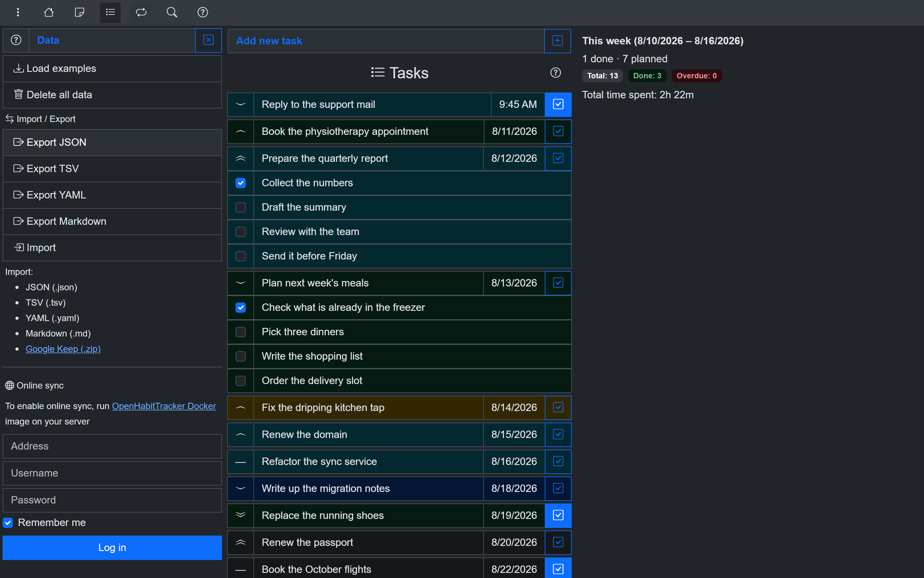The height and width of the screenshot is (578, 924).
Task: Click the Import button
Action: point(112,248)
